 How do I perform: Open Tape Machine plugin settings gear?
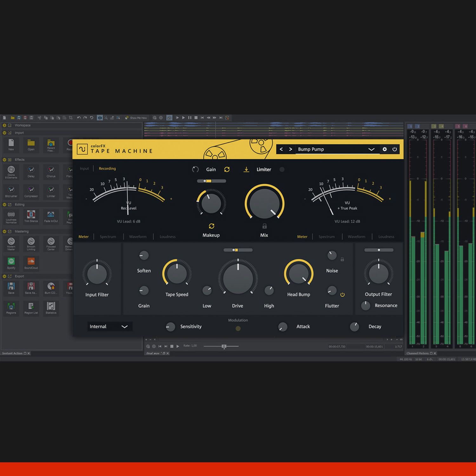tap(385, 149)
